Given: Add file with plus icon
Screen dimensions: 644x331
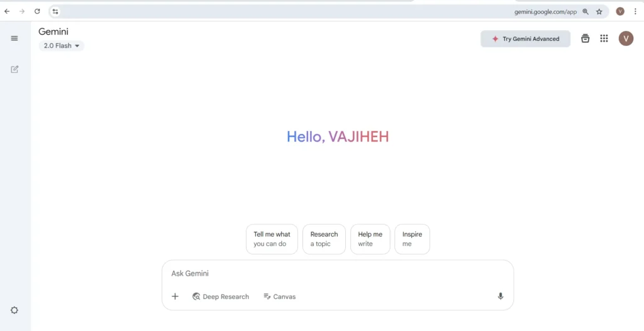Looking at the screenshot, I should pos(175,296).
